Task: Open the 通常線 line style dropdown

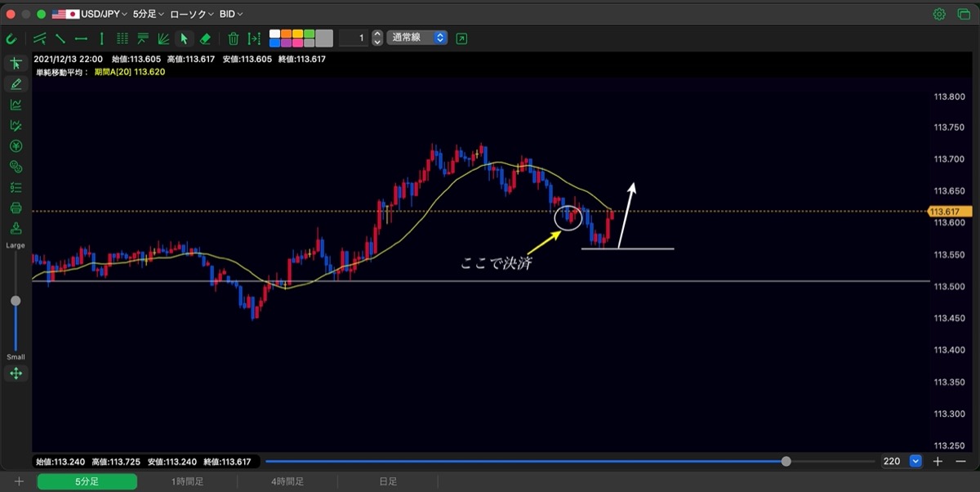Action: (x=417, y=38)
